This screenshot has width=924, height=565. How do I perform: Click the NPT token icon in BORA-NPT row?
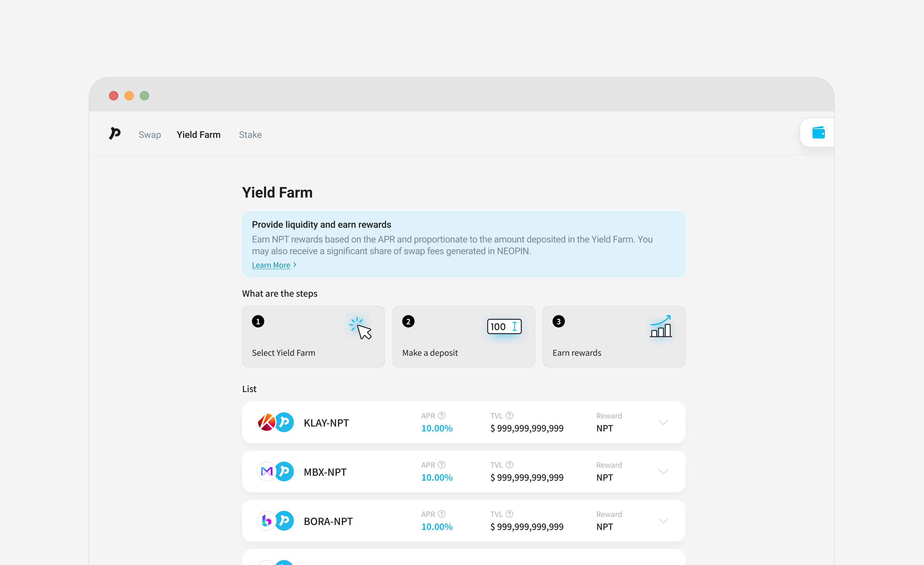285,521
